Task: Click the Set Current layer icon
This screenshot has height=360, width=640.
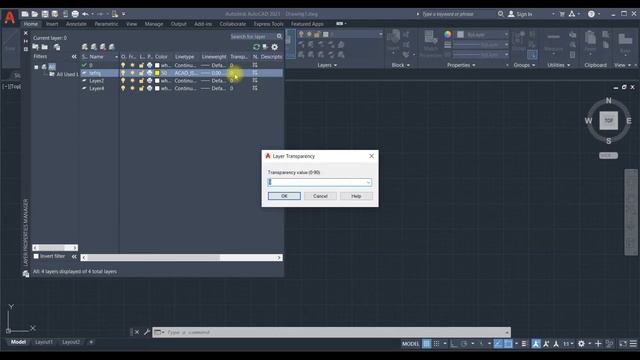Action: 111,47
